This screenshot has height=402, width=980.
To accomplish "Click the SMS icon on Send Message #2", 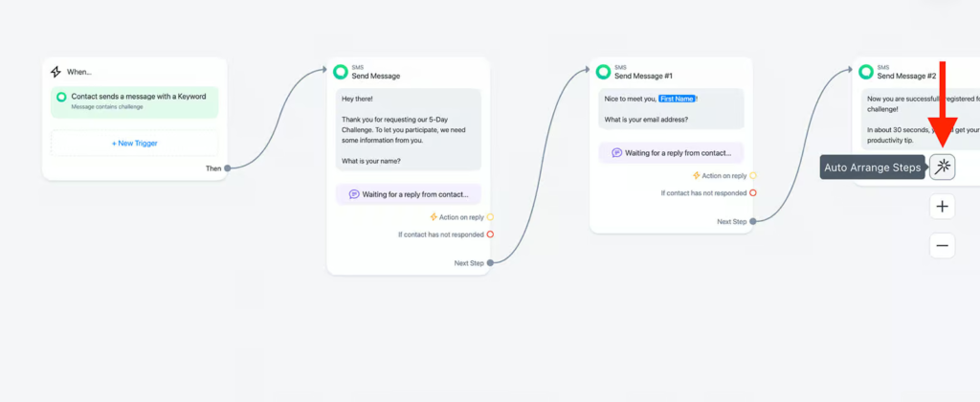I will coord(866,71).
